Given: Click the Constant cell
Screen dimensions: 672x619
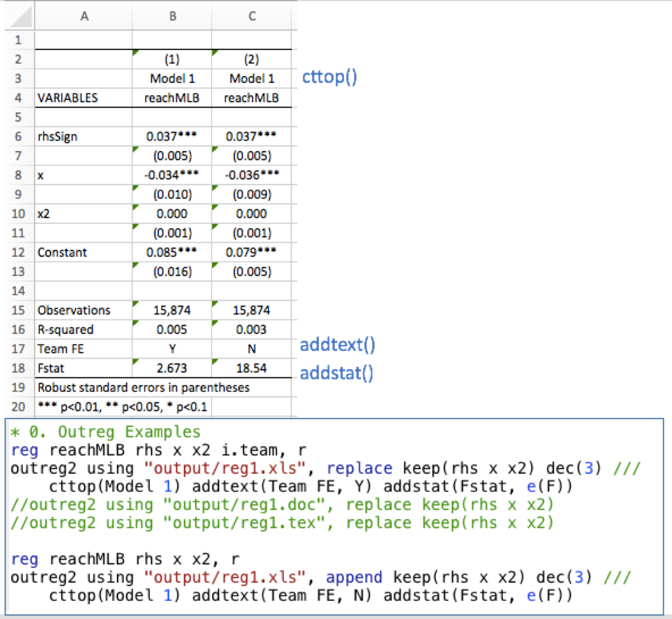Looking at the screenshot, I should pos(83,252).
